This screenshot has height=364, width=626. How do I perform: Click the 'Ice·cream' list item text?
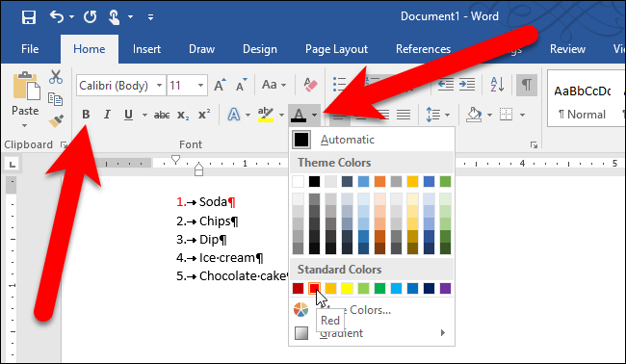click(x=227, y=258)
